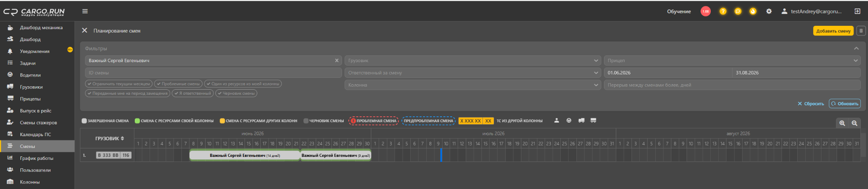The width and height of the screenshot is (868, 189).
Task: Go to График работы in the sidebar
Action: pos(36,158)
